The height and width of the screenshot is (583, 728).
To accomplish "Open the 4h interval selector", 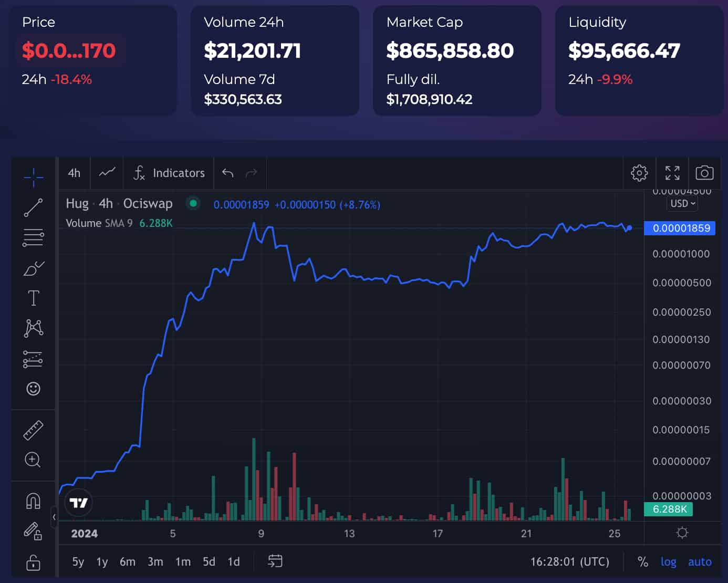I will click(74, 173).
